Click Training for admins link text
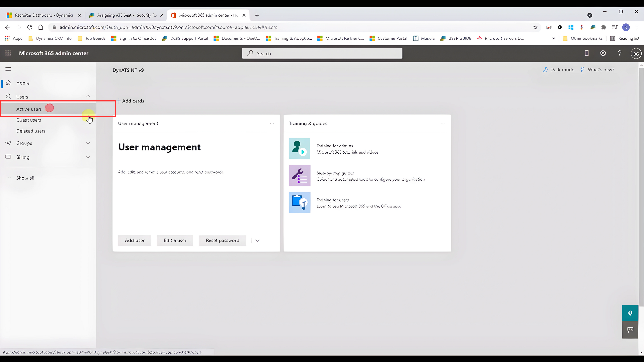Screen dimensions: 644x362 tap(334, 146)
